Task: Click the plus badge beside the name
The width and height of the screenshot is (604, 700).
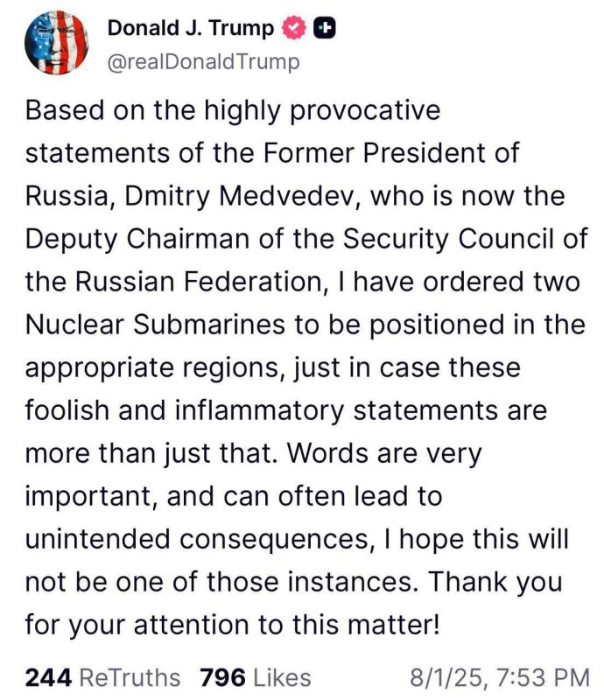Action: (x=326, y=29)
